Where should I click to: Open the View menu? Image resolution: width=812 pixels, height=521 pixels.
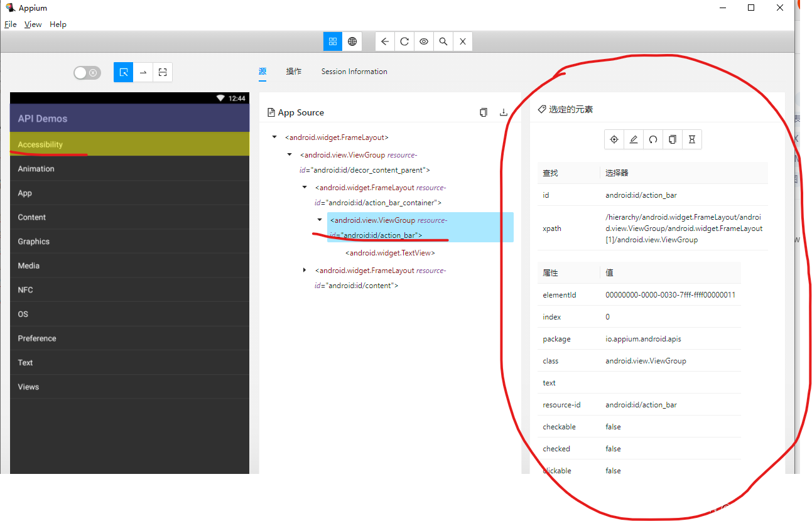(33, 24)
